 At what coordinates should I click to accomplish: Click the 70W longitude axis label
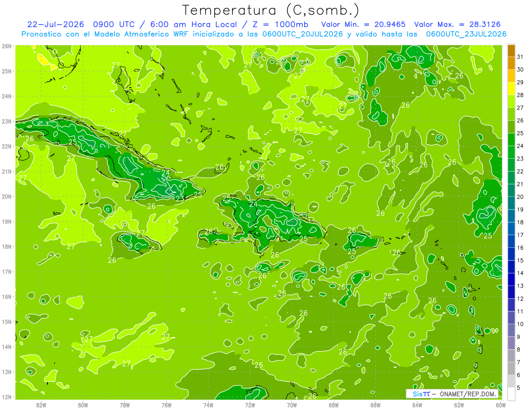[x=292, y=405]
